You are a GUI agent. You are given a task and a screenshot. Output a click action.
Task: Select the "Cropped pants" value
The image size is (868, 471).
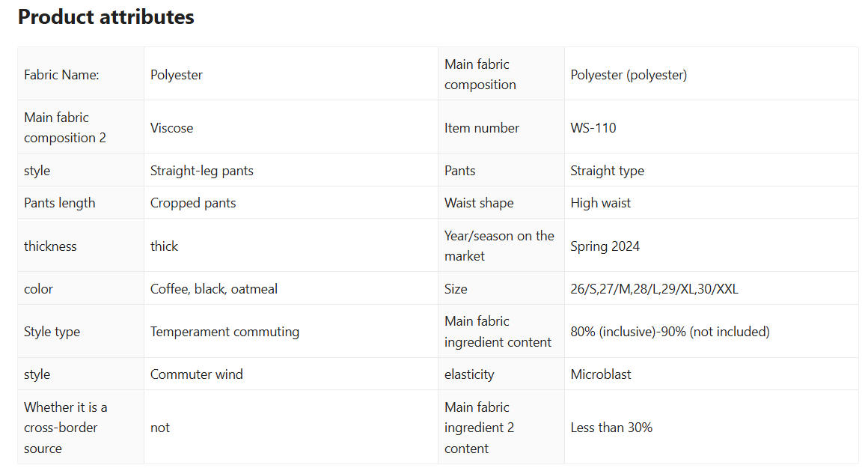click(193, 203)
